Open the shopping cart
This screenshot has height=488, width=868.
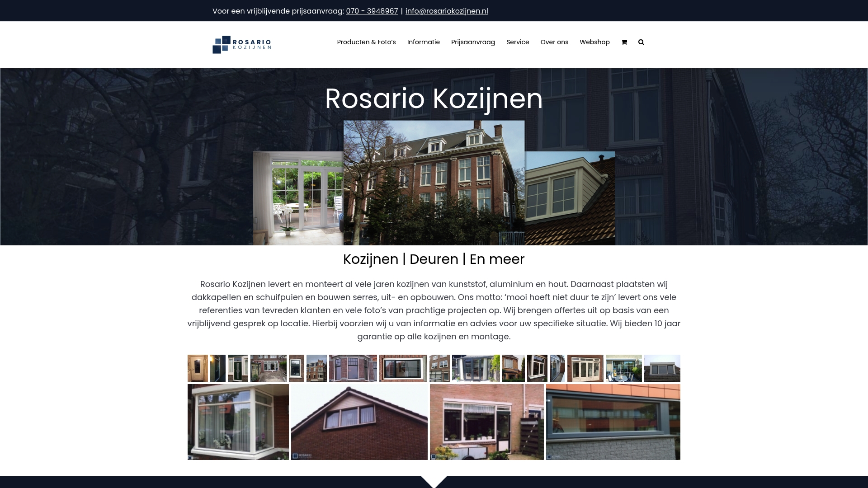pos(624,42)
